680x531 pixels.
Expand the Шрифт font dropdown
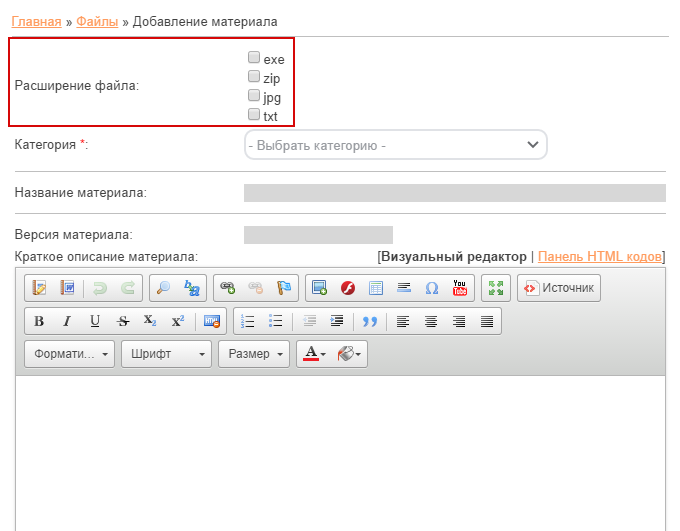pos(166,354)
